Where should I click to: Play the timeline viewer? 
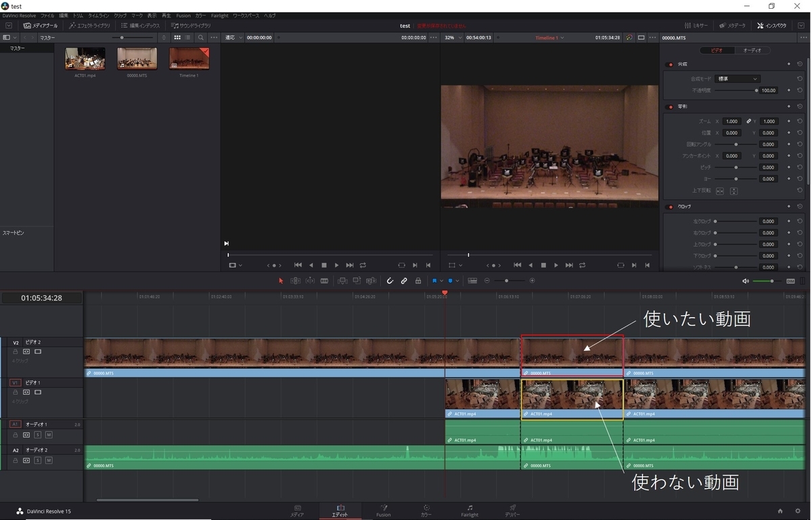556,265
